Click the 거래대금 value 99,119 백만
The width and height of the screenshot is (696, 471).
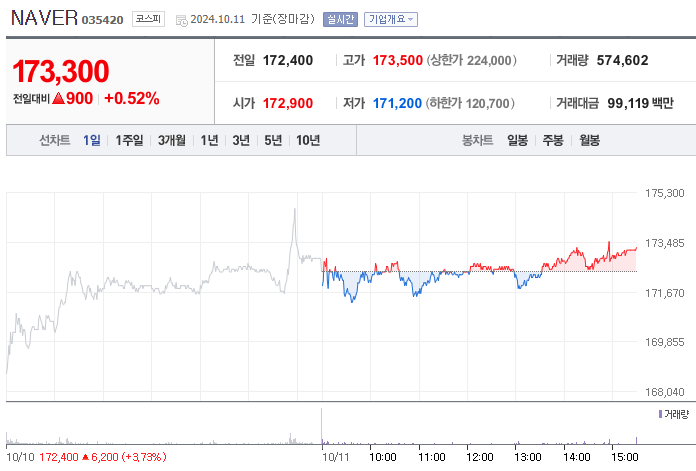tap(641, 103)
